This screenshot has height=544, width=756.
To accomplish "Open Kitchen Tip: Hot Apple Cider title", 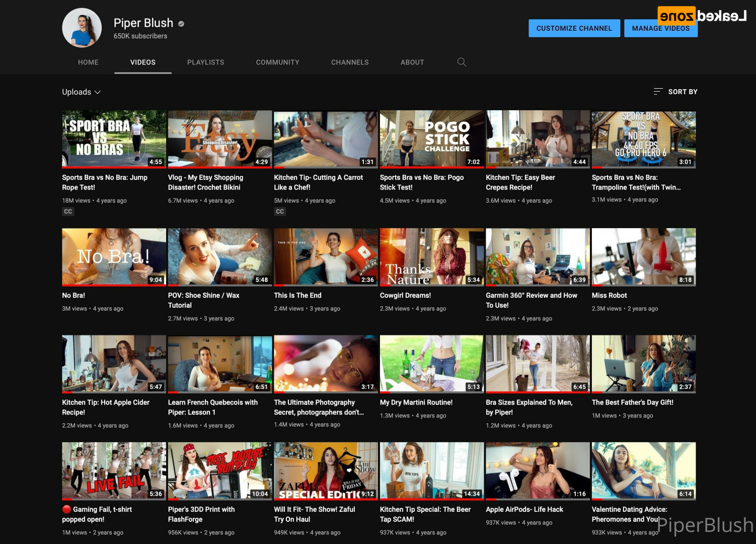I will (106, 407).
